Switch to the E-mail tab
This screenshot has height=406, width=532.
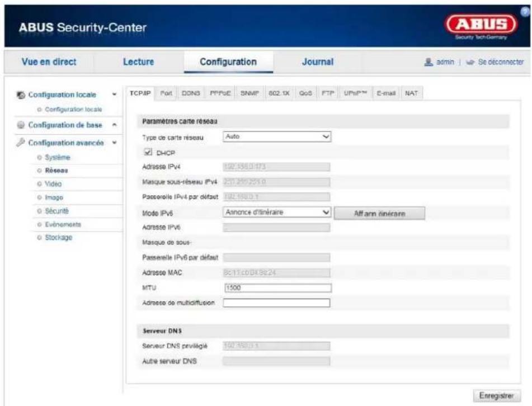click(x=386, y=93)
